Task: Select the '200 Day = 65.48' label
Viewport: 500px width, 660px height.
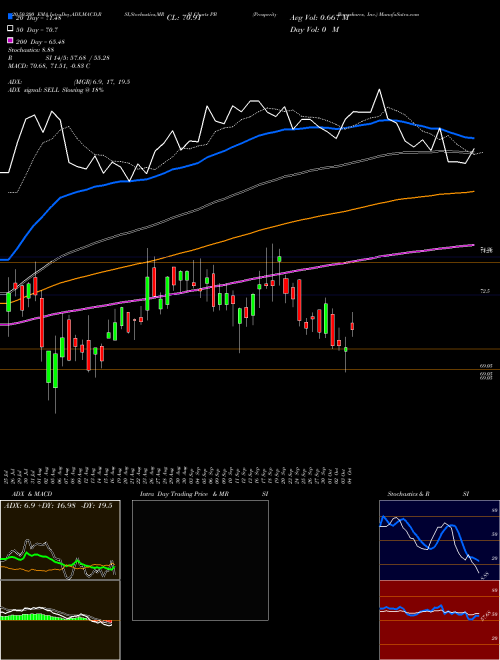Action: [40, 41]
